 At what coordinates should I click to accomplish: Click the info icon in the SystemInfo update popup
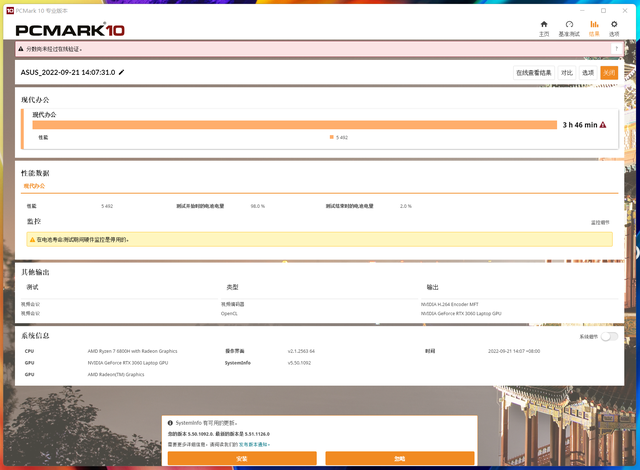pyautogui.click(x=170, y=423)
